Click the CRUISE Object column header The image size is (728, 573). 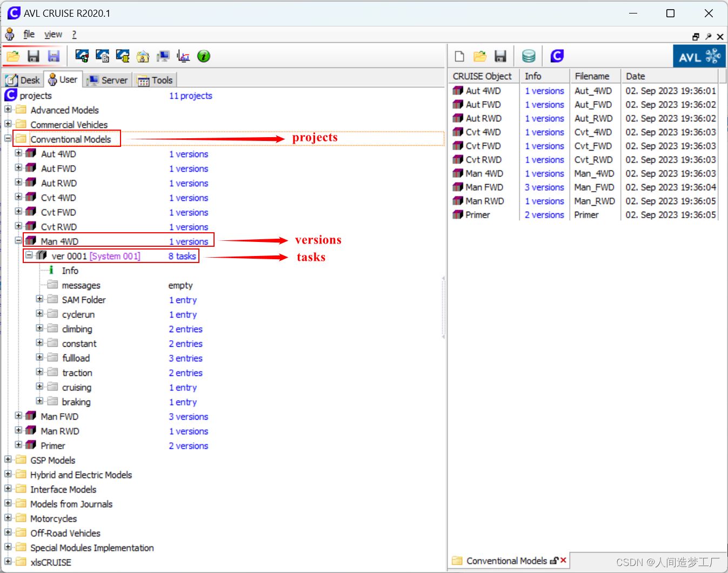click(484, 76)
